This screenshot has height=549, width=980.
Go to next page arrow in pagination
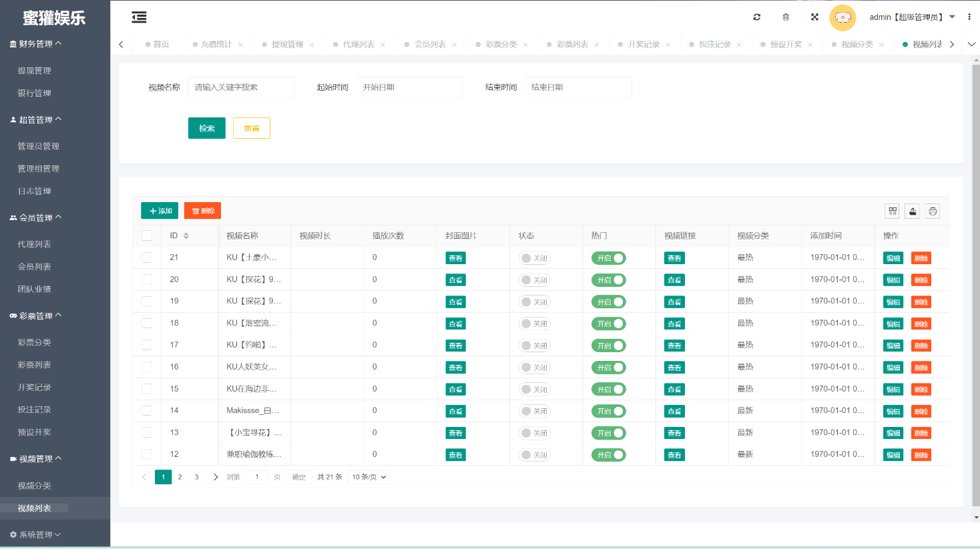(x=215, y=477)
